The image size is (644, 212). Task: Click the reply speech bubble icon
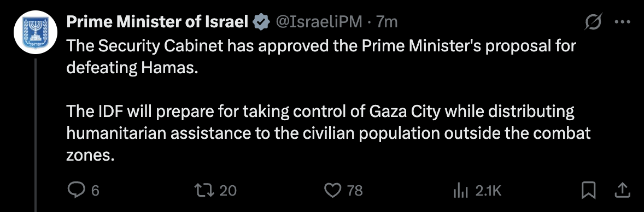point(75,190)
